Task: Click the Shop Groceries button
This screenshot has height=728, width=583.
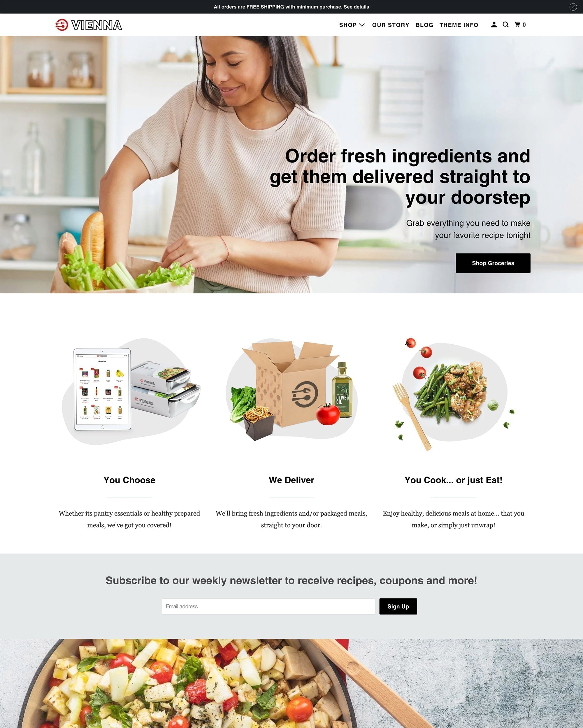Action: click(x=493, y=263)
